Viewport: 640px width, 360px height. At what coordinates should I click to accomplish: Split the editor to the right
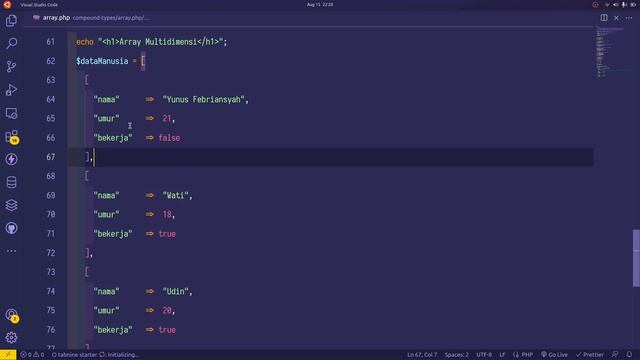coord(604,18)
